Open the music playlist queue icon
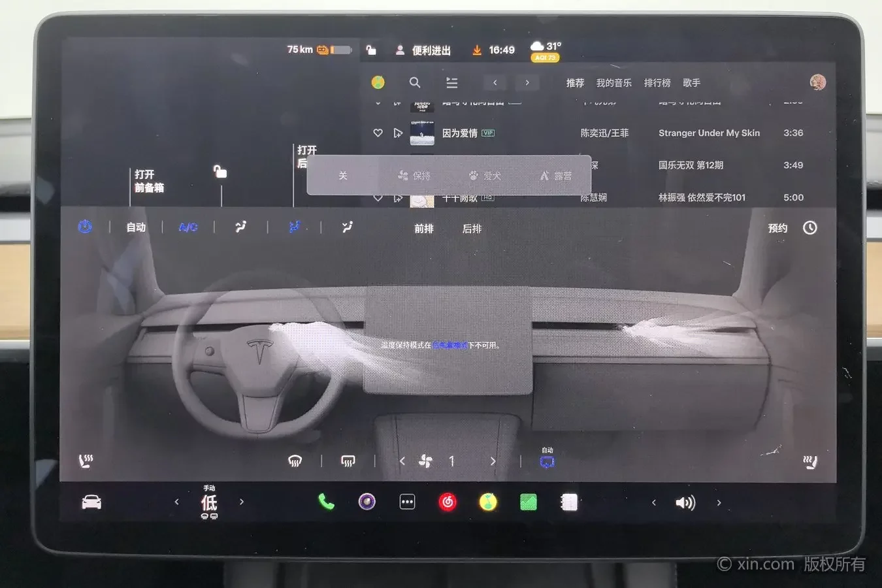Image resolution: width=882 pixels, height=588 pixels. (x=451, y=82)
